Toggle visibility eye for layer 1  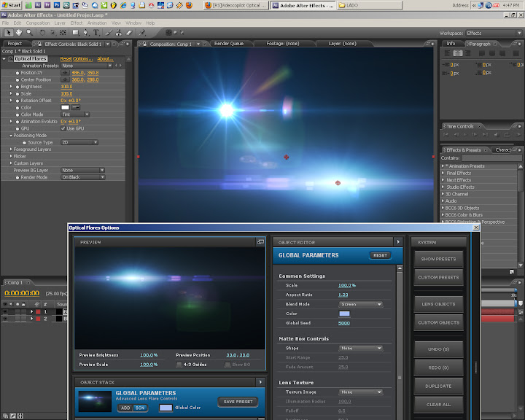point(6,312)
